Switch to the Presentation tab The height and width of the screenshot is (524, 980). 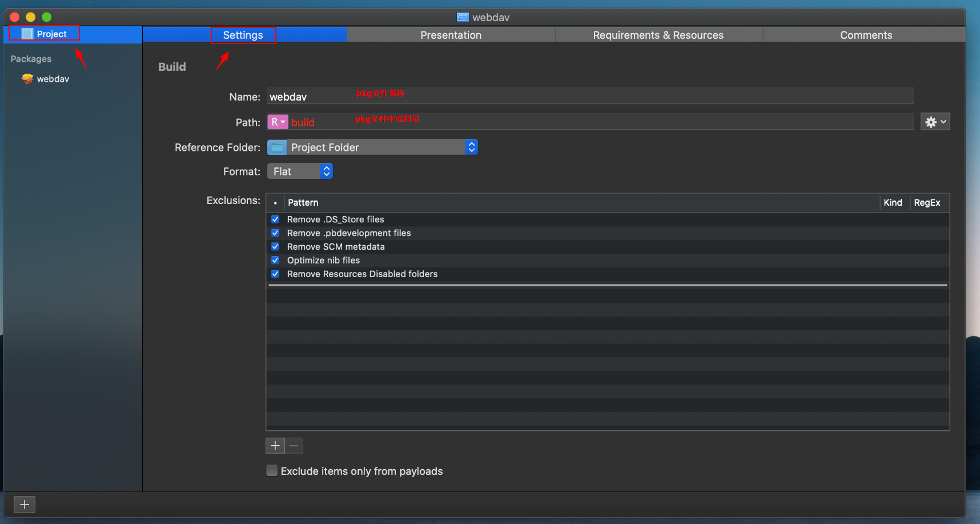451,35
